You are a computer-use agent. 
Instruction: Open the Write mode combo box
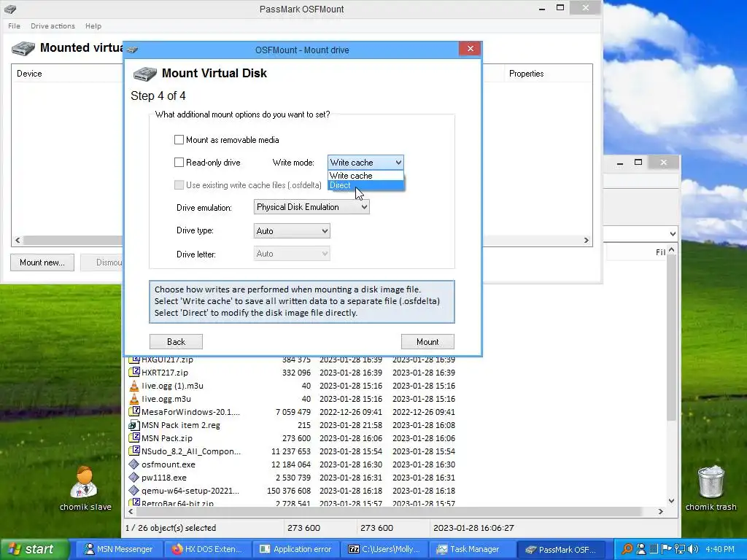pyautogui.click(x=365, y=163)
